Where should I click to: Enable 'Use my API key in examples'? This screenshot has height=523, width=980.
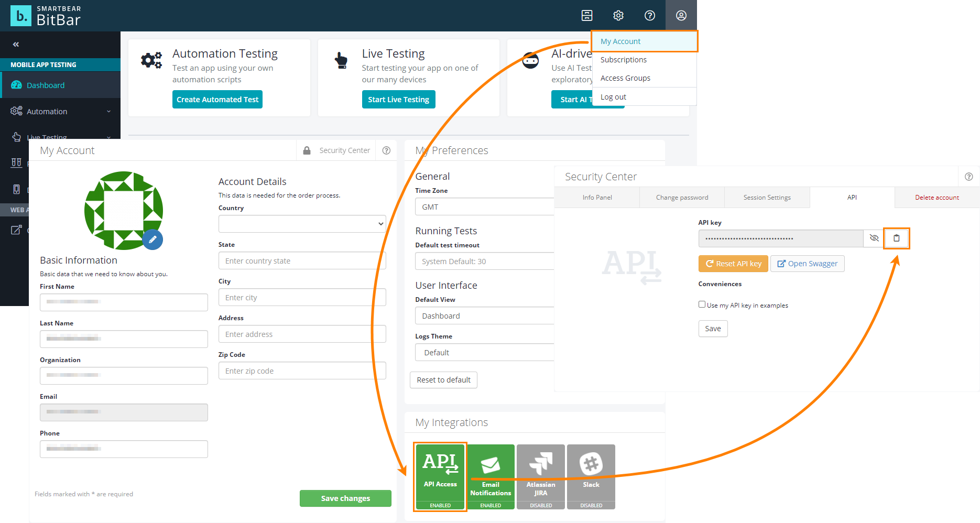tap(702, 304)
